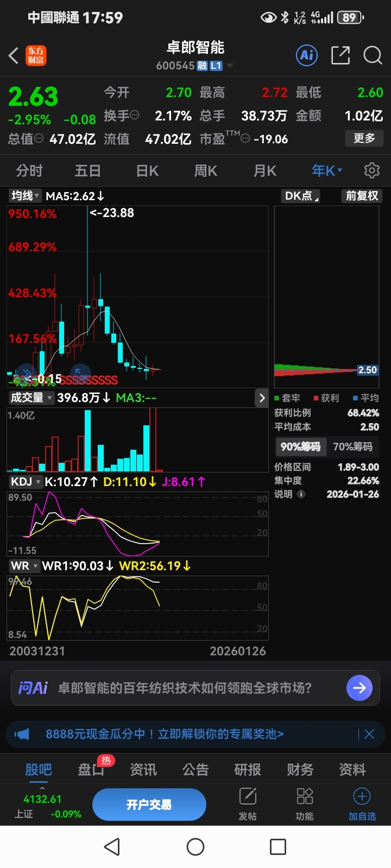Expand stock title dropdown arrow
This screenshot has width=391, height=868.
point(230,66)
